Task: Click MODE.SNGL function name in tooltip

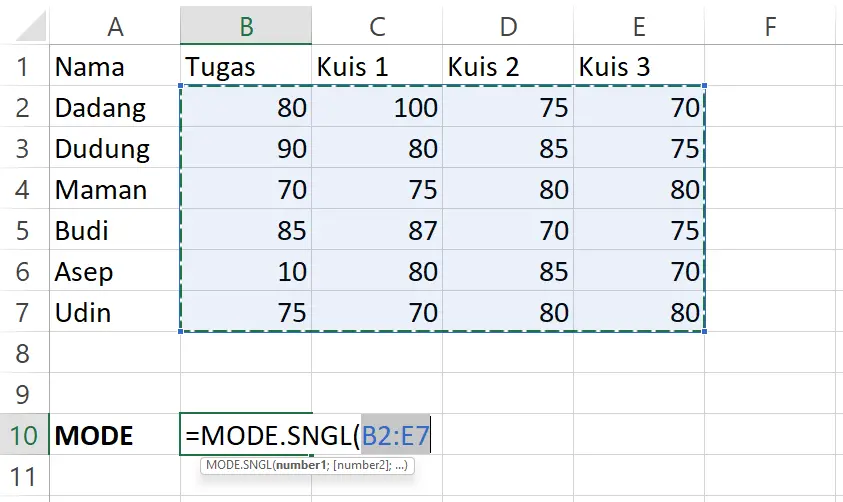Action: click(239, 465)
